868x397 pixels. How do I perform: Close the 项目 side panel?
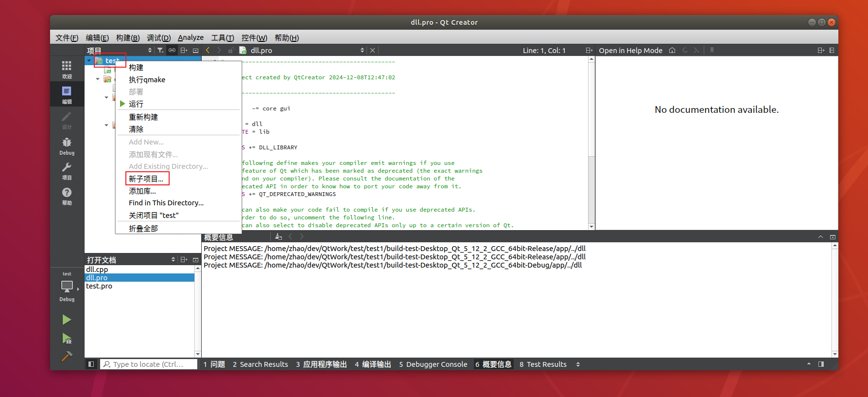point(195,51)
